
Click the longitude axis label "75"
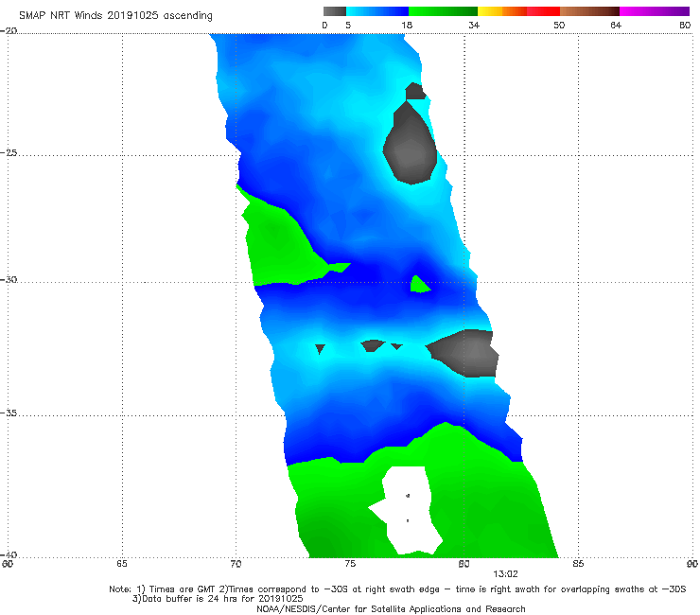point(350,564)
